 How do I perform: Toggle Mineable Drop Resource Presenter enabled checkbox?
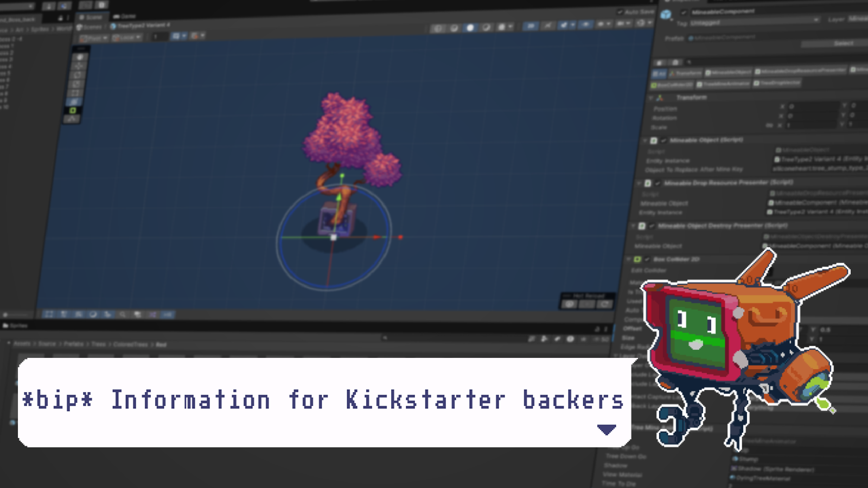(658, 183)
